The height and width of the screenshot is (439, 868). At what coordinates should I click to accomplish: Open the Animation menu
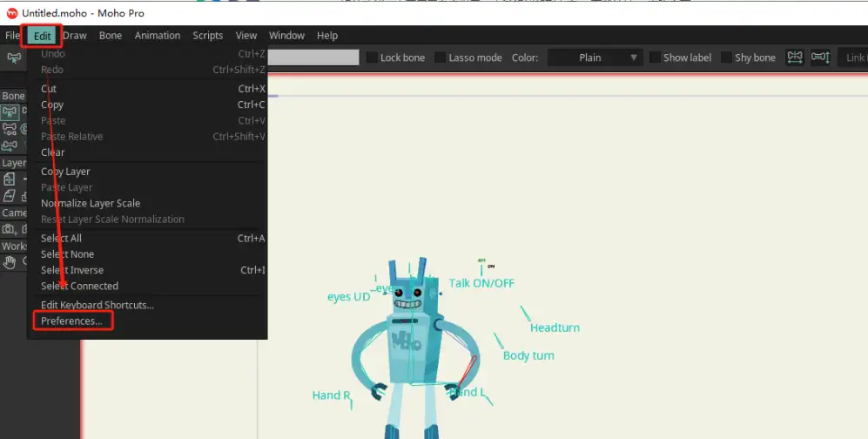pyautogui.click(x=158, y=36)
